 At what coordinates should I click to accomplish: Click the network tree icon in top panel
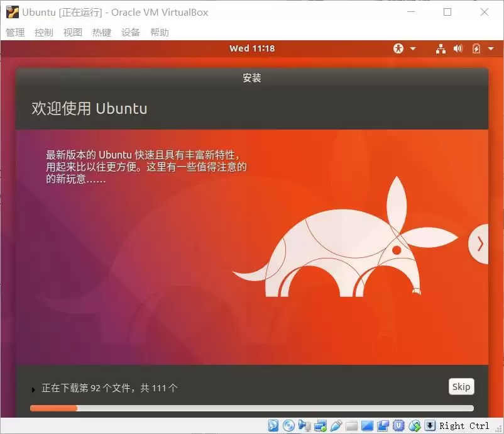[x=441, y=48]
